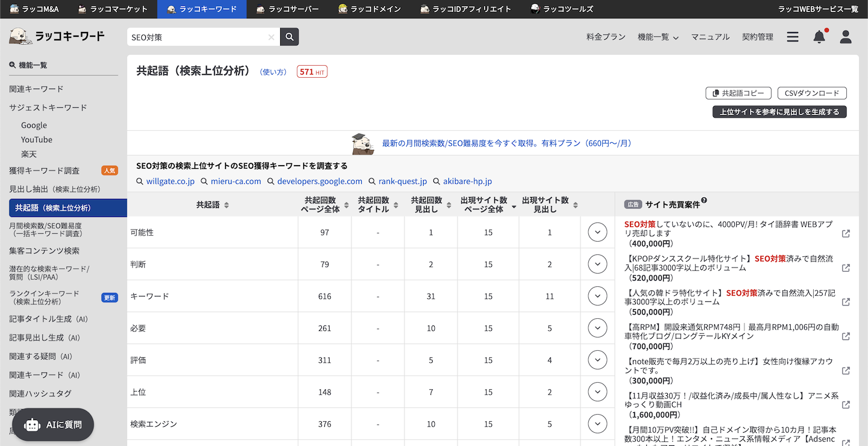Select 見出し抽出(検索上位分析) in sidebar
868x446 pixels.
pos(55,189)
